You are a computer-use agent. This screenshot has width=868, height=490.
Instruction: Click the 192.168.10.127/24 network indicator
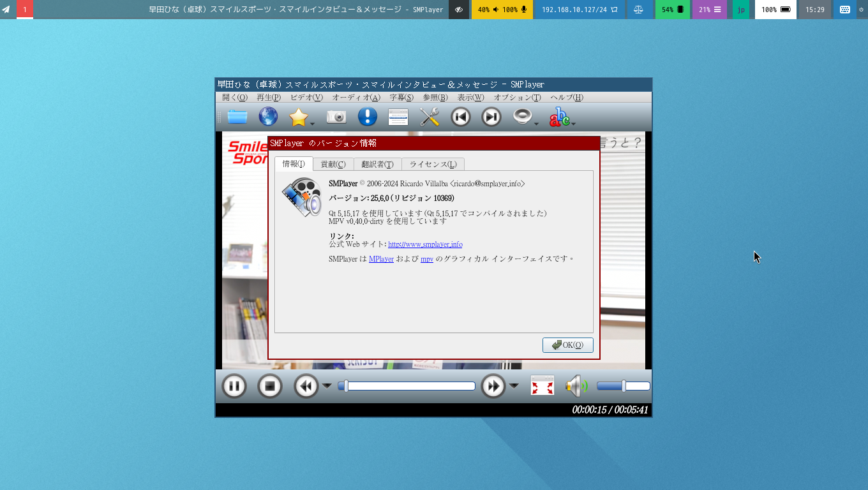(x=580, y=10)
